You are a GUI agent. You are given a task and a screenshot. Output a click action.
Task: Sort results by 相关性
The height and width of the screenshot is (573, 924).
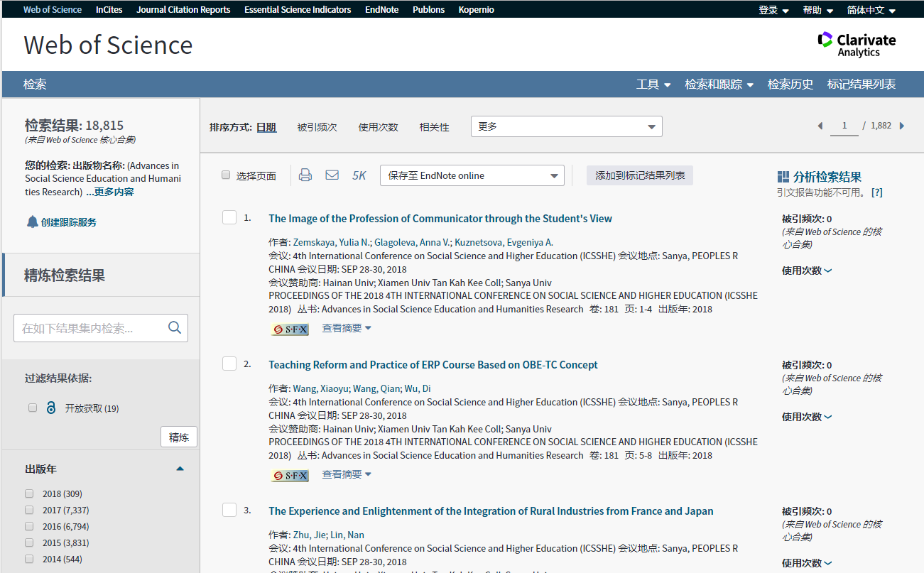[434, 127]
